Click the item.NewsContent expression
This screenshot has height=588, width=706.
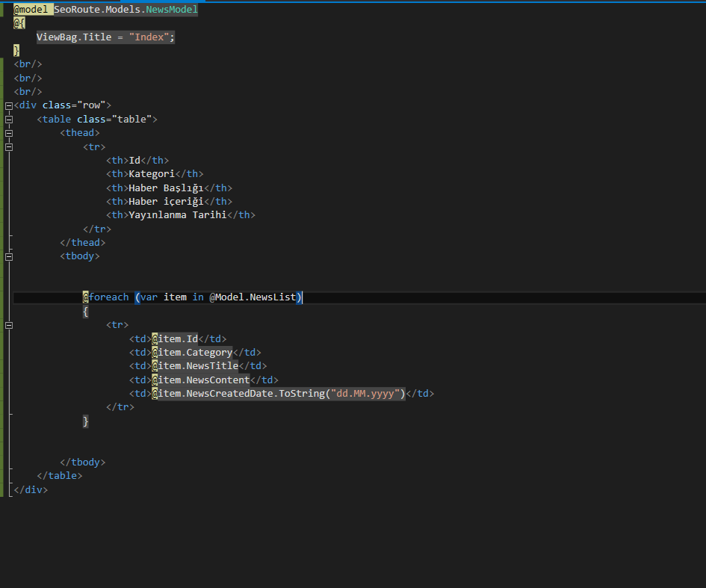[201, 380]
